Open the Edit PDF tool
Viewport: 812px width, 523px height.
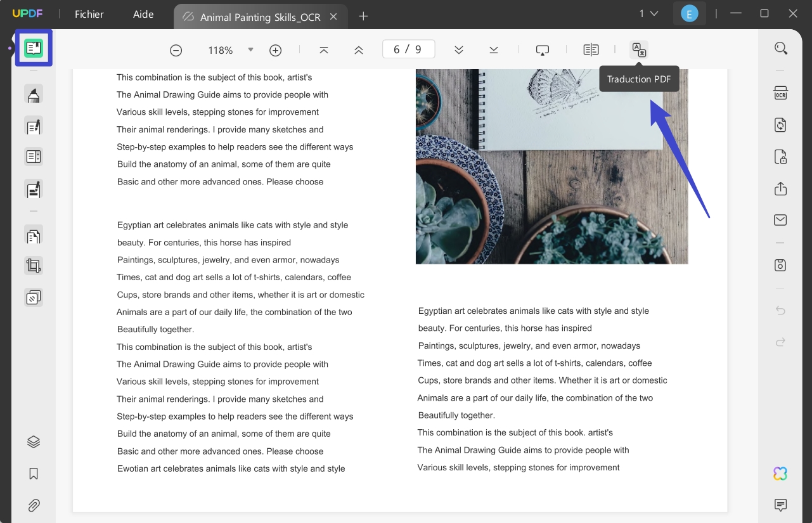tap(33, 126)
